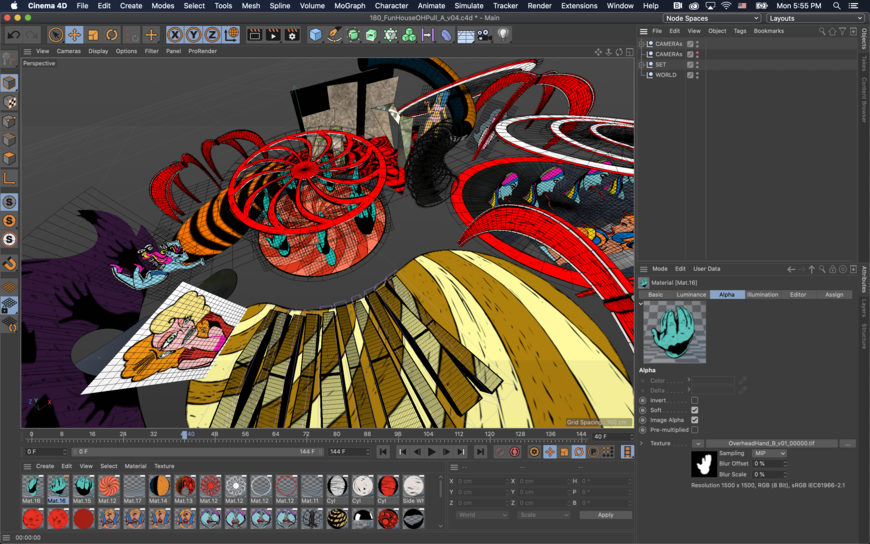This screenshot has height=544, width=870.
Task: Enable the Invert checkbox
Action: pos(694,400)
